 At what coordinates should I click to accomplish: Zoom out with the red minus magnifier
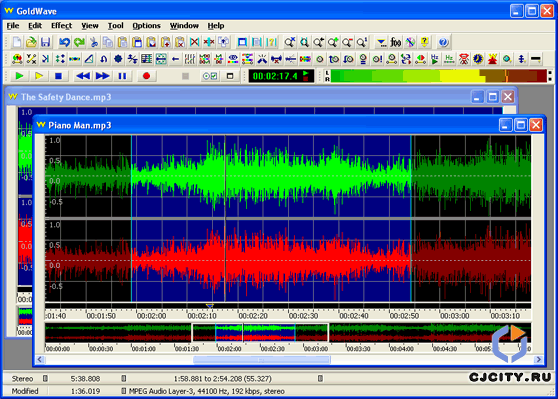[x=347, y=42]
